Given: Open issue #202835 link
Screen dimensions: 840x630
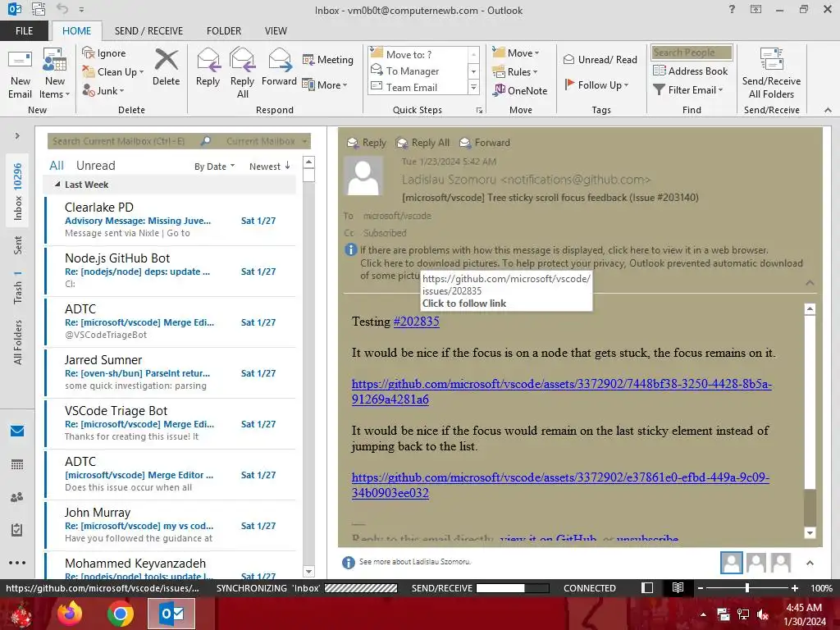Looking at the screenshot, I should pos(416,322).
